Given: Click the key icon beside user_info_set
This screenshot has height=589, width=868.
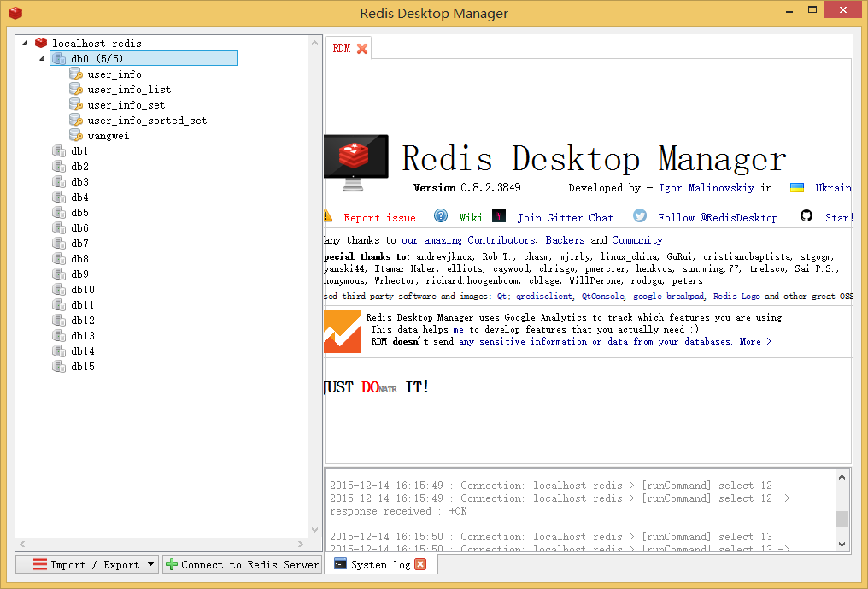Looking at the screenshot, I should [x=76, y=104].
